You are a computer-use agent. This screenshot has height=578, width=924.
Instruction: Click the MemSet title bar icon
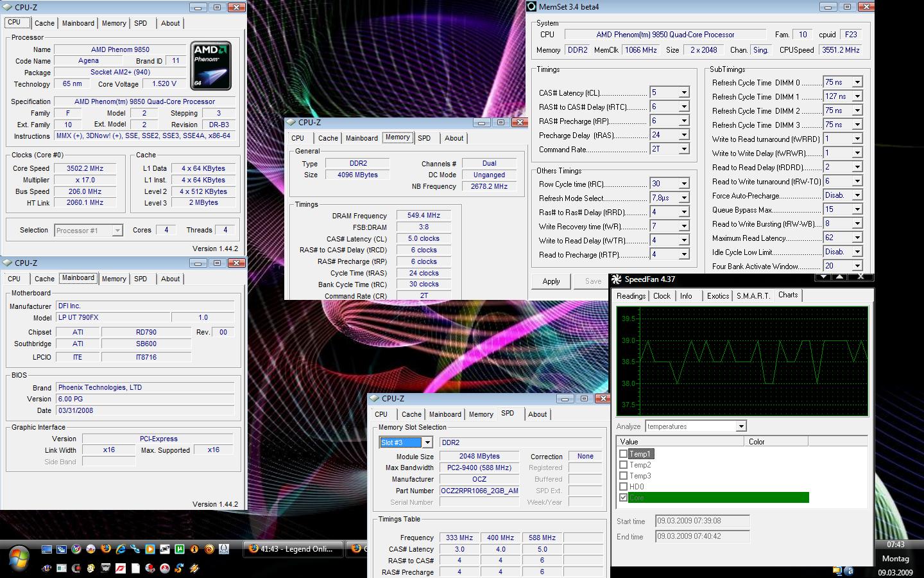531,7
